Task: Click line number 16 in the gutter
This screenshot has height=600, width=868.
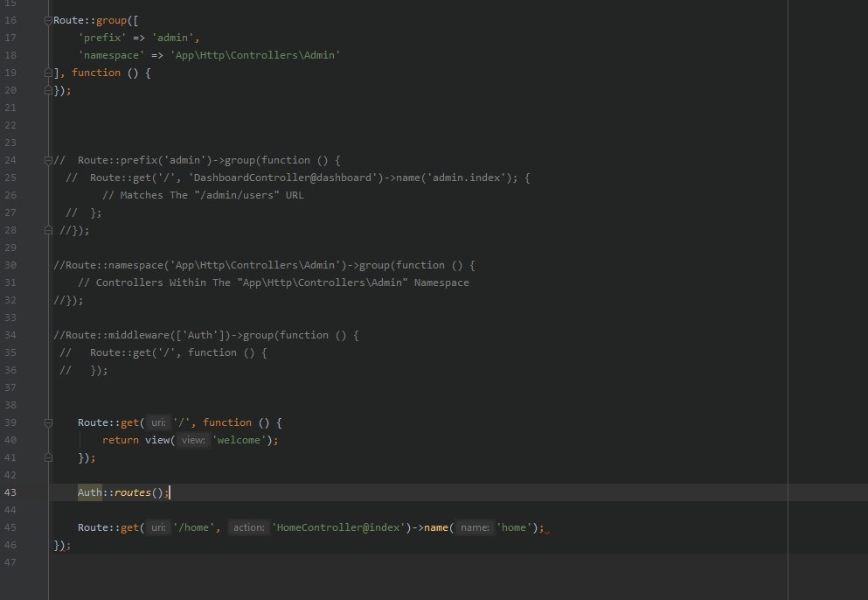Action: [x=10, y=20]
